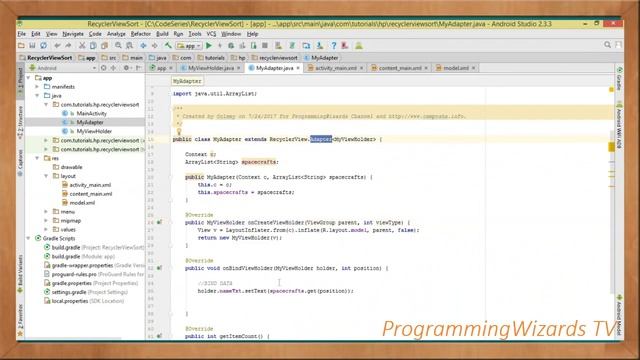Open the Analyze menu
This screenshot has width=640, height=360.
pyautogui.click(x=116, y=34)
